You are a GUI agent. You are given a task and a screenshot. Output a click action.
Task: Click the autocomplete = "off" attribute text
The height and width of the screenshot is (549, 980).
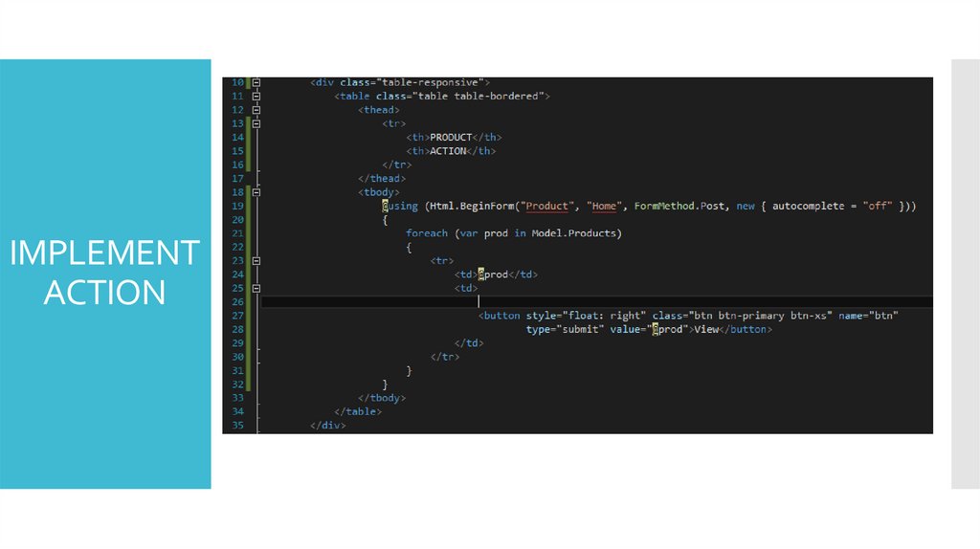832,206
